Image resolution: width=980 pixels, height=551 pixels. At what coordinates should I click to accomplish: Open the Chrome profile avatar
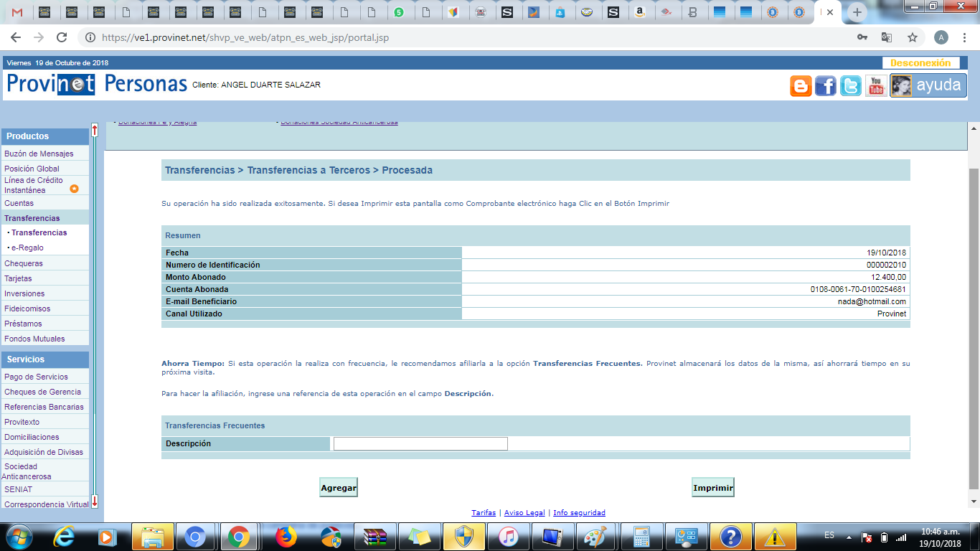click(x=941, y=37)
